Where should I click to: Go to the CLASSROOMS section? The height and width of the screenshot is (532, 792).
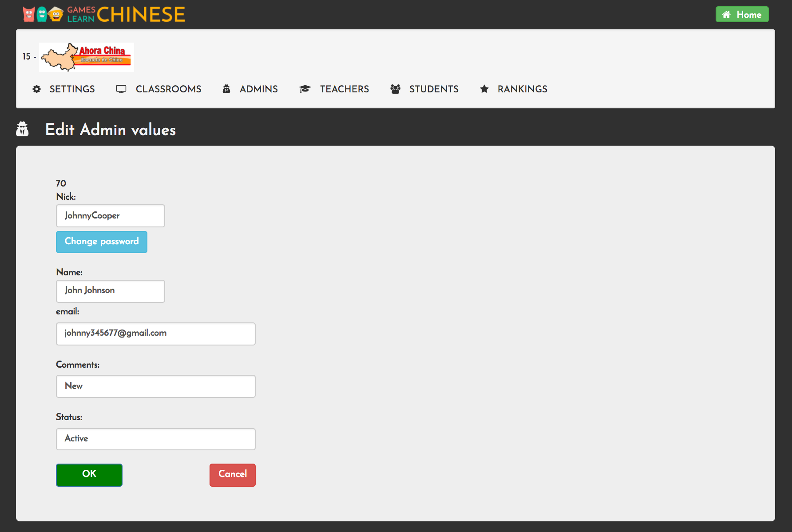pos(168,89)
